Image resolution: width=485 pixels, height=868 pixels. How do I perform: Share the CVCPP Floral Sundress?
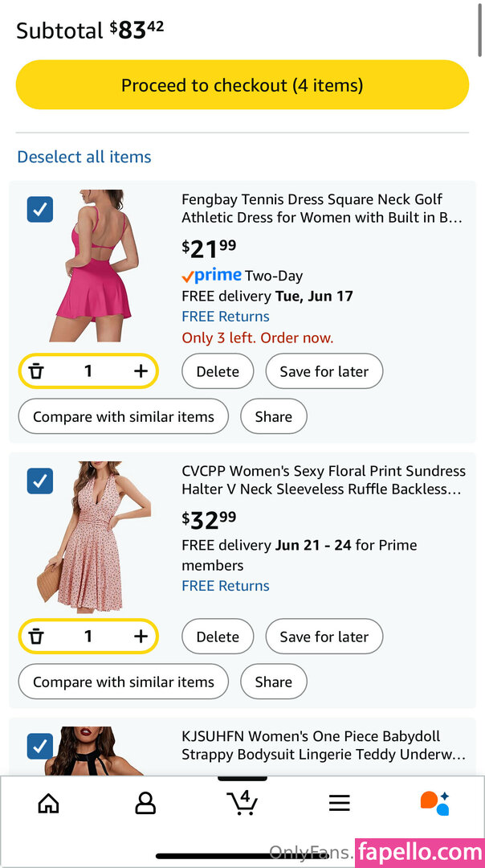[273, 682]
